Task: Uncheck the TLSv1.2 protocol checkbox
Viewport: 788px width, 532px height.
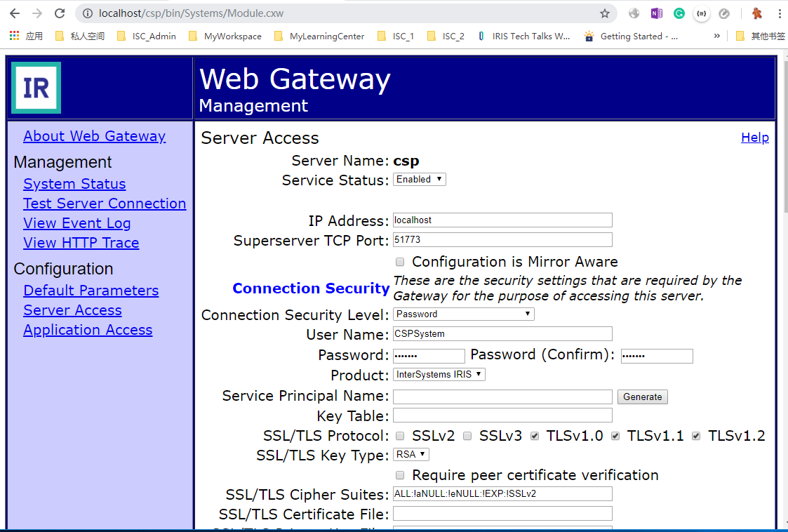Action: [x=696, y=436]
